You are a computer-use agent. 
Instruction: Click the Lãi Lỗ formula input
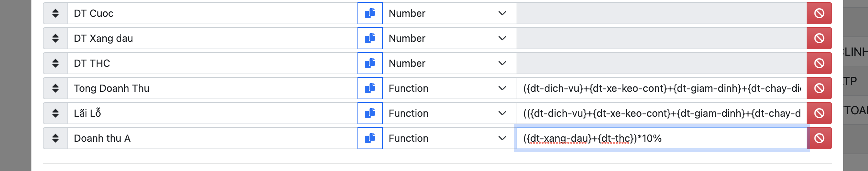pyautogui.click(x=661, y=114)
